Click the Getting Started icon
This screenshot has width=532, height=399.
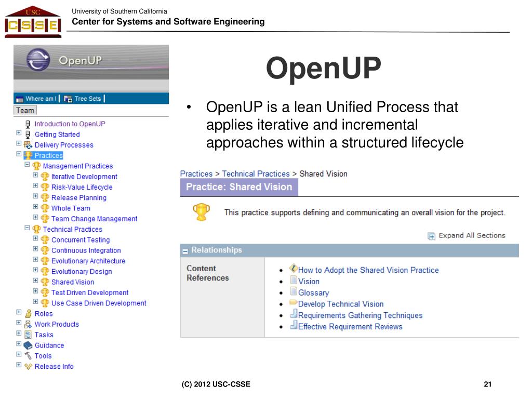[28, 135]
